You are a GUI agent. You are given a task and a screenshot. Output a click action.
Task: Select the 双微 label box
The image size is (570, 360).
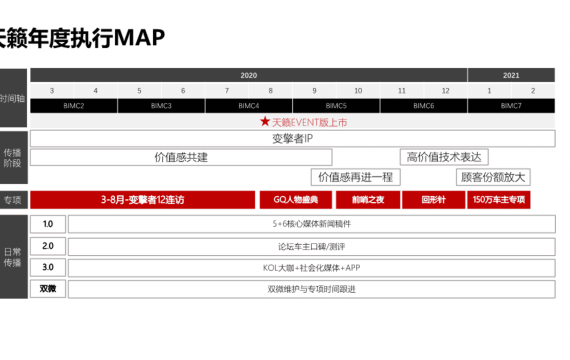coord(48,289)
